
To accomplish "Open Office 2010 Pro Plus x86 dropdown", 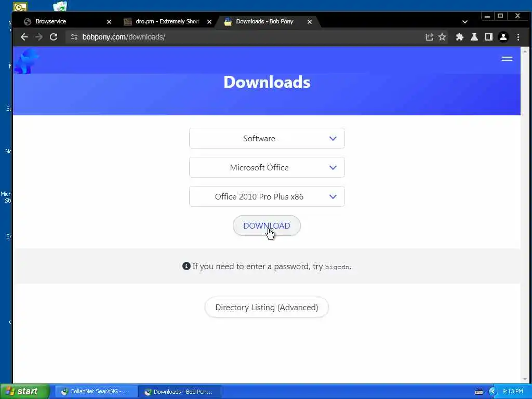I will click(267, 197).
